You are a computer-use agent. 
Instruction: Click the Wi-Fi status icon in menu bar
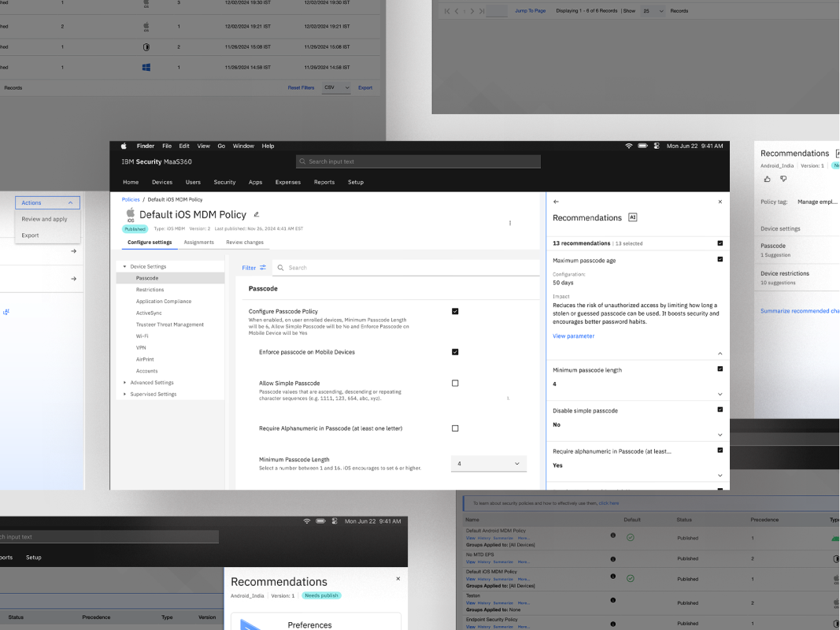(x=629, y=146)
